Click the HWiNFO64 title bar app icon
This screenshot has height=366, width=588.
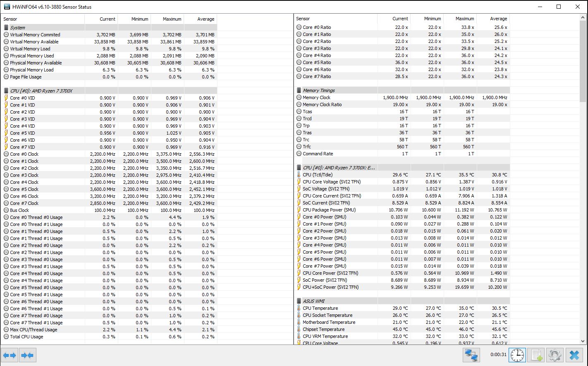point(7,7)
